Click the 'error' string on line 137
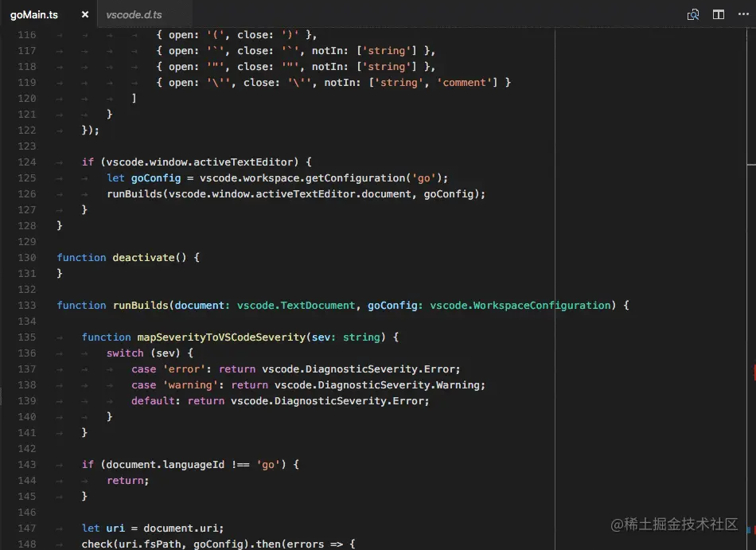This screenshot has width=756, height=550. [x=184, y=369]
